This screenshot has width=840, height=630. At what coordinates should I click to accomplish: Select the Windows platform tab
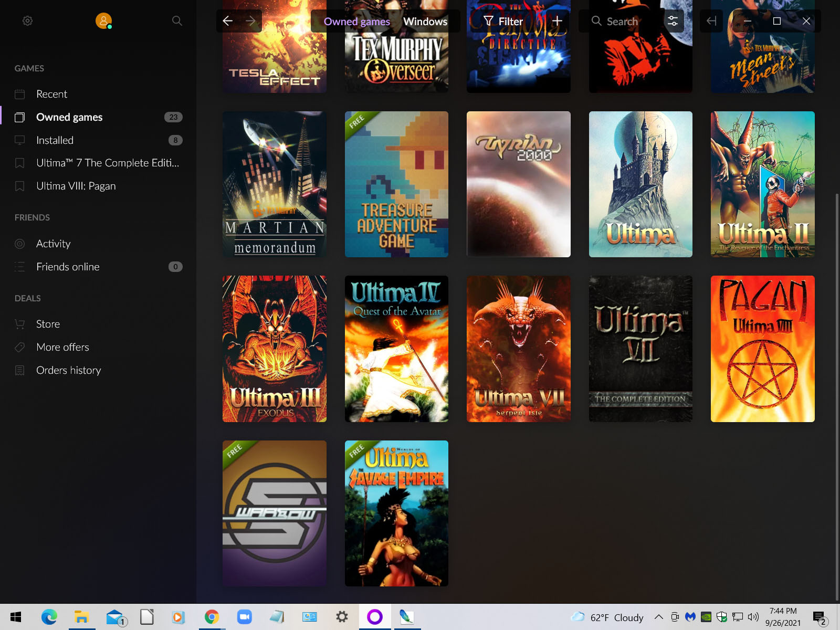(425, 22)
